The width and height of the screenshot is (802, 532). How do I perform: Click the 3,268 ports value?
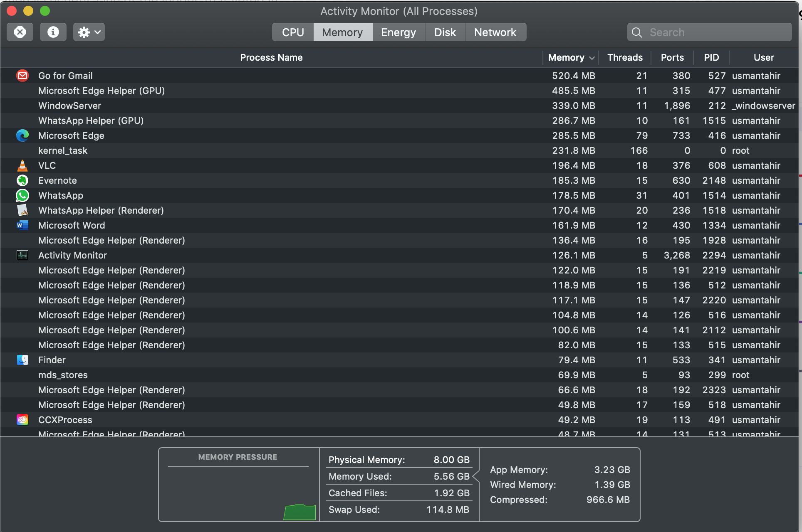(x=677, y=255)
